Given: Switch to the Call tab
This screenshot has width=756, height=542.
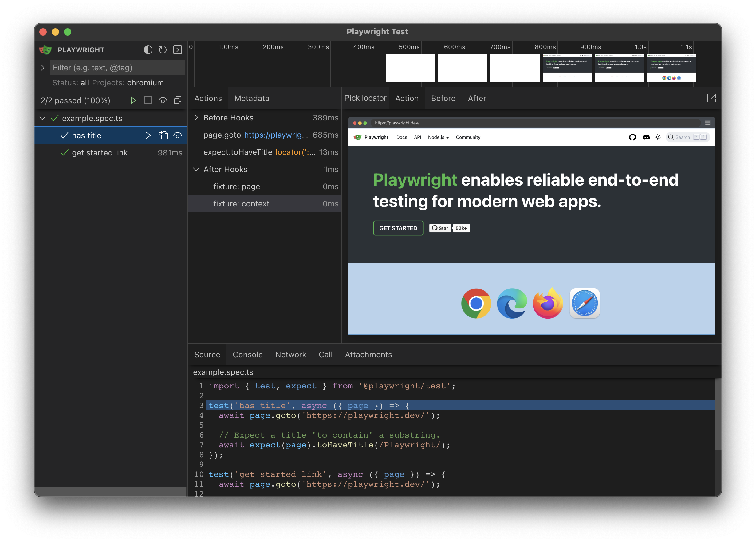Looking at the screenshot, I should point(325,355).
